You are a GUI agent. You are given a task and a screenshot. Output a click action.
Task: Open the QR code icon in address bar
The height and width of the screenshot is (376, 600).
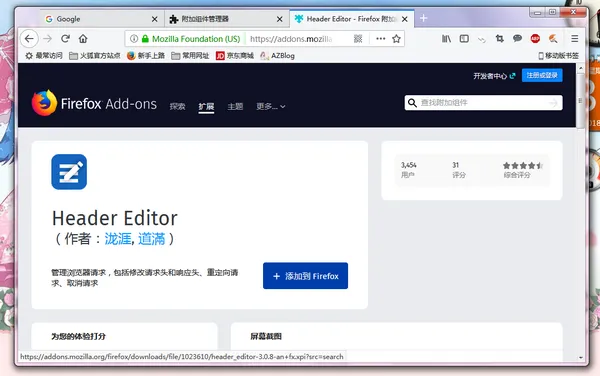358,39
